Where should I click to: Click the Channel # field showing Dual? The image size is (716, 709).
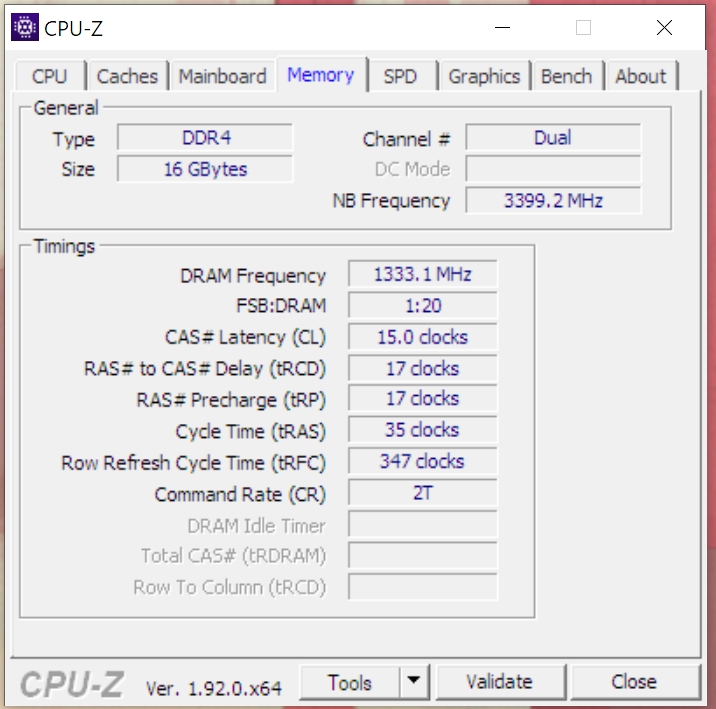click(553, 137)
